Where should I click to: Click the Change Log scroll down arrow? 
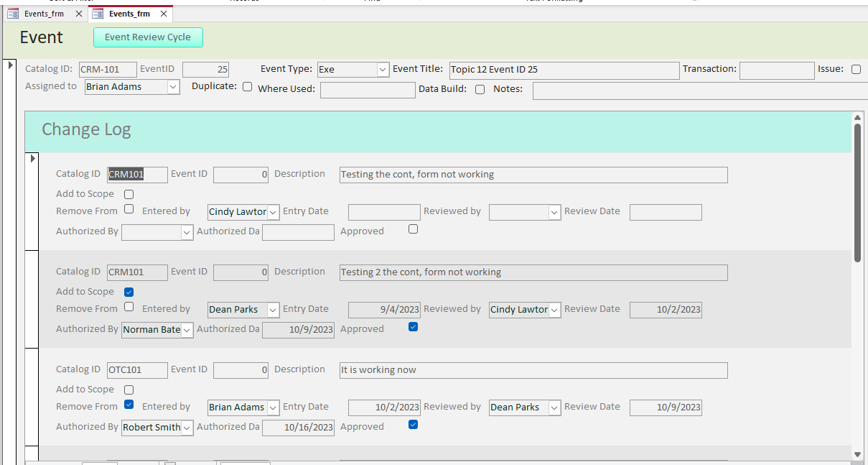[857, 454]
